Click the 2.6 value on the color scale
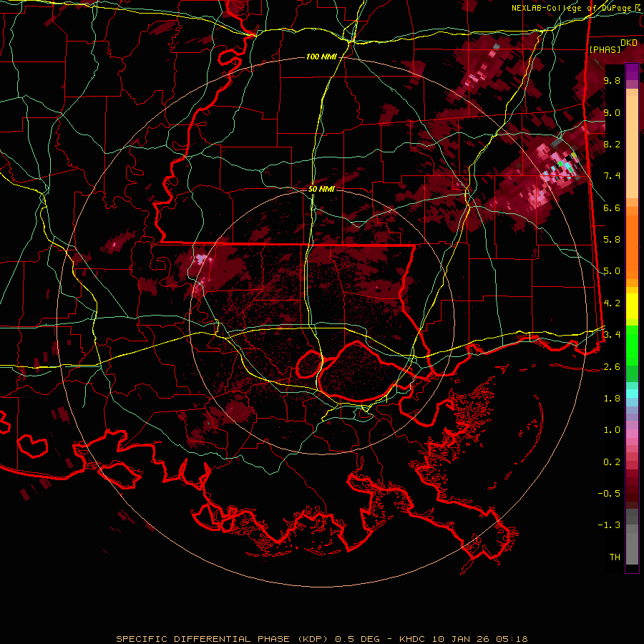Viewport: 644px width, 644px height. coord(612,367)
